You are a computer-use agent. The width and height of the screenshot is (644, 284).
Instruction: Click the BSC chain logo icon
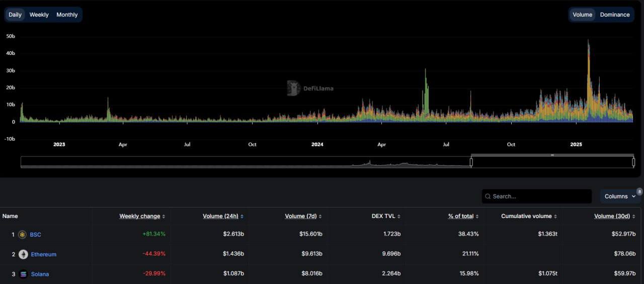[23, 235]
